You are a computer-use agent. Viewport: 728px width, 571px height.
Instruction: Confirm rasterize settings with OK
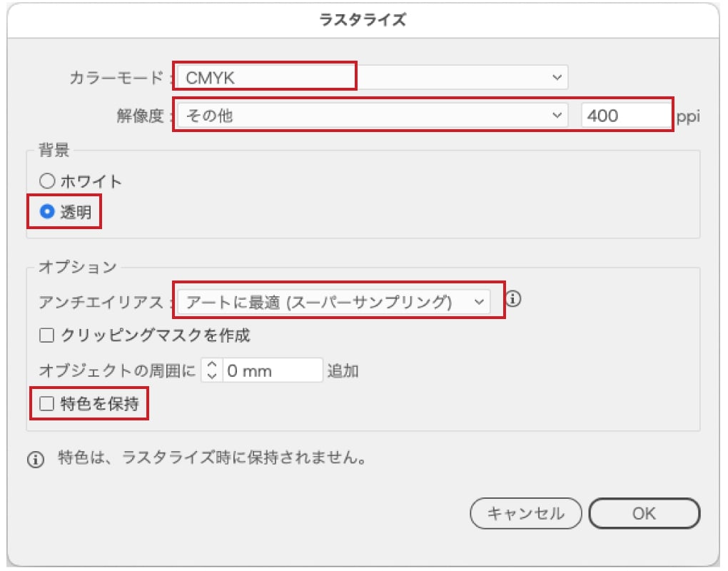pyautogui.click(x=644, y=513)
